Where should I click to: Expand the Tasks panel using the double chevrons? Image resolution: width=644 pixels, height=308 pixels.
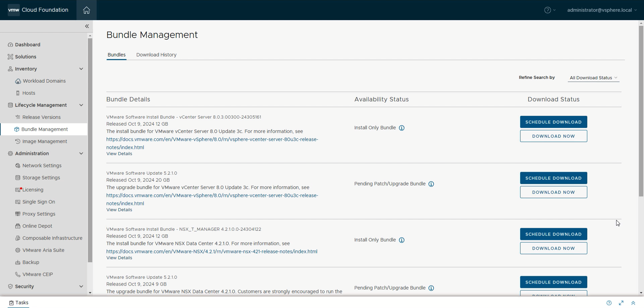click(x=633, y=303)
